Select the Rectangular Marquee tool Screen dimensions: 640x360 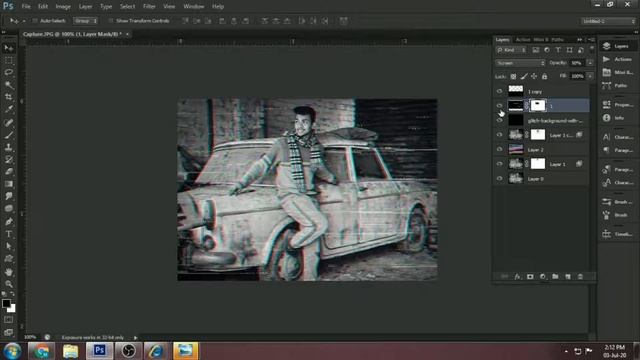(x=9, y=60)
